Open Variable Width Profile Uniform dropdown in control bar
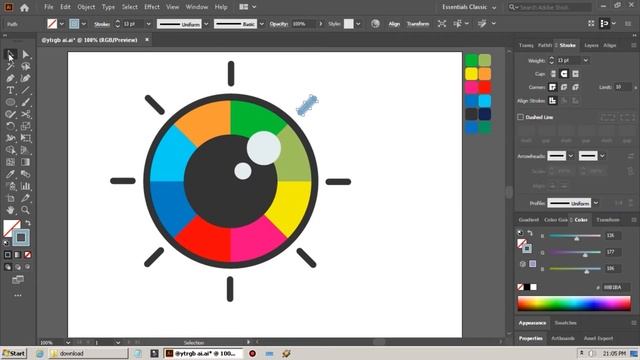The width and height of the screenshot is (640, 360). [x=206, y=24]
